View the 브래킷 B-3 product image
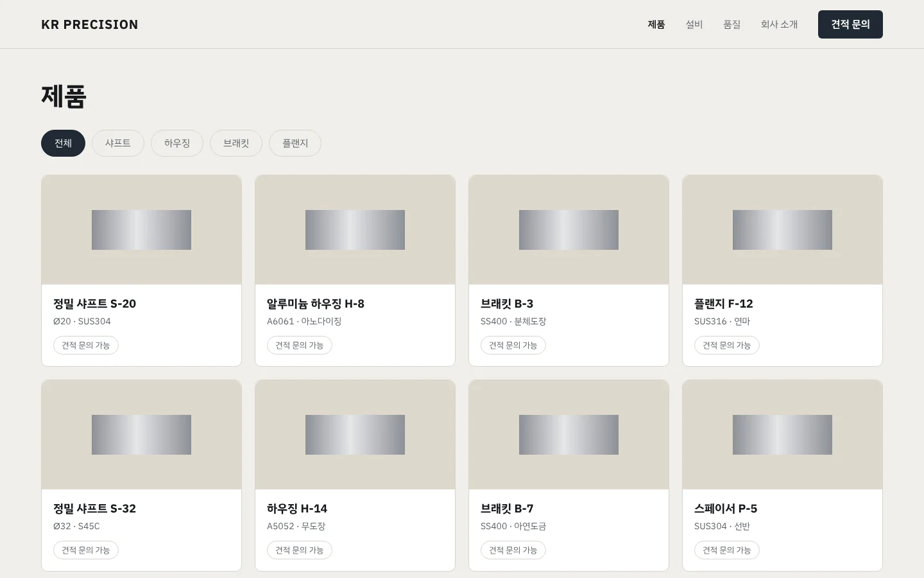This screenshot has width=924, height=578. pyautogui.click(x=569, y=230)
